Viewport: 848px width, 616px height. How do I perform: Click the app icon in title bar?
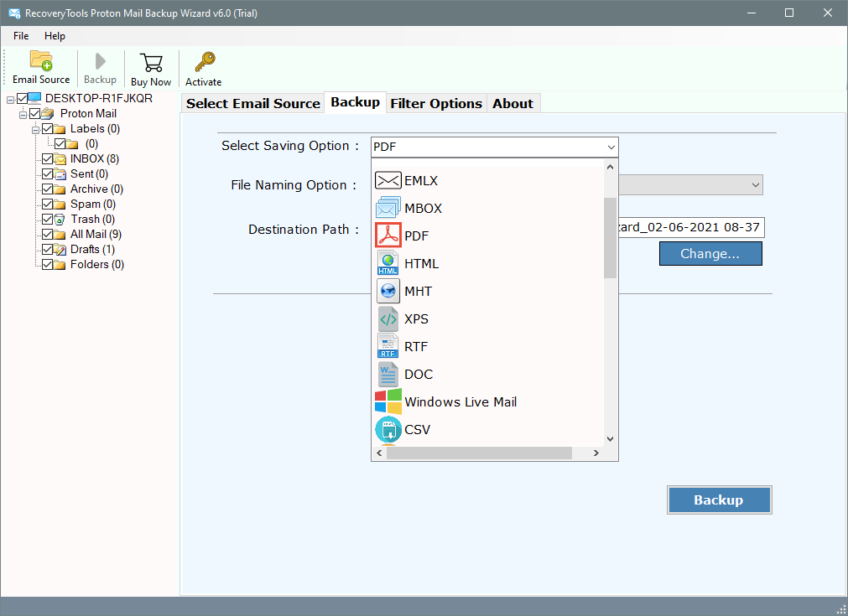point(14,13)
